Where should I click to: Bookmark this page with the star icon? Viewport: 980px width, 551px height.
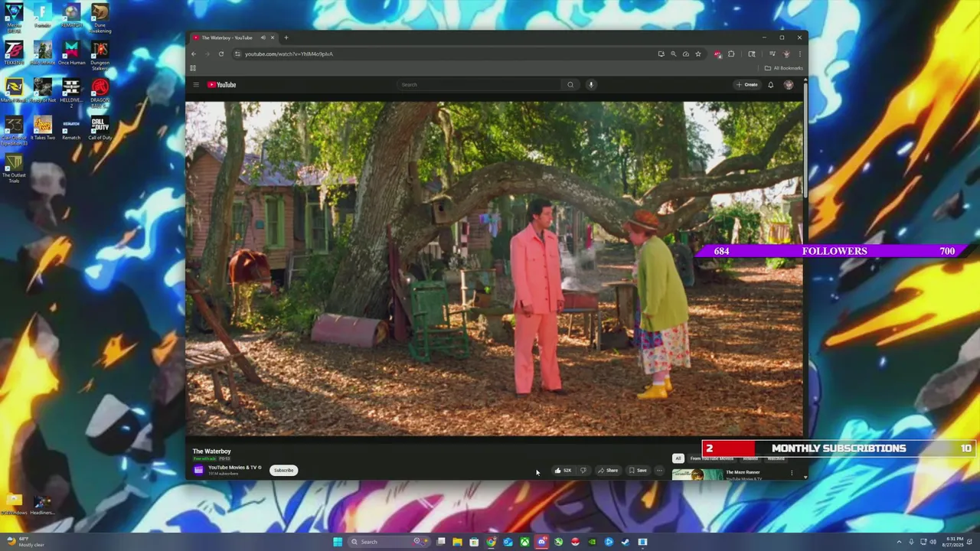click(697, 54)
